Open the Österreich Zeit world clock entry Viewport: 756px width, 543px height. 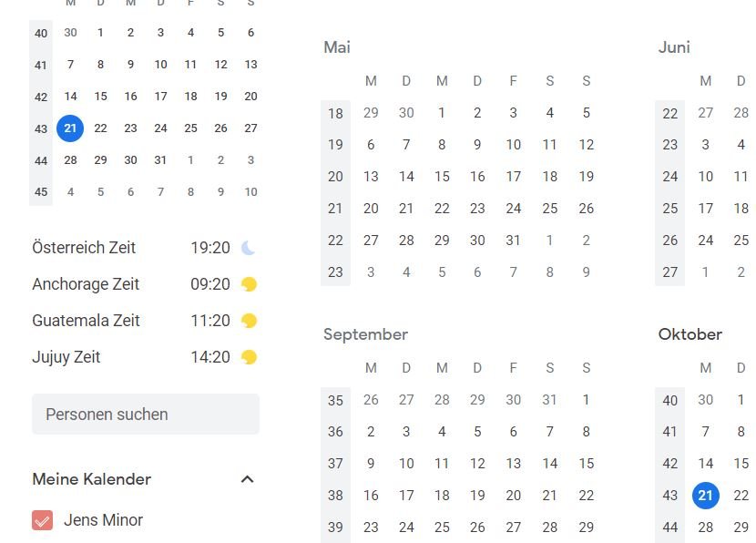tap(84, 248)
